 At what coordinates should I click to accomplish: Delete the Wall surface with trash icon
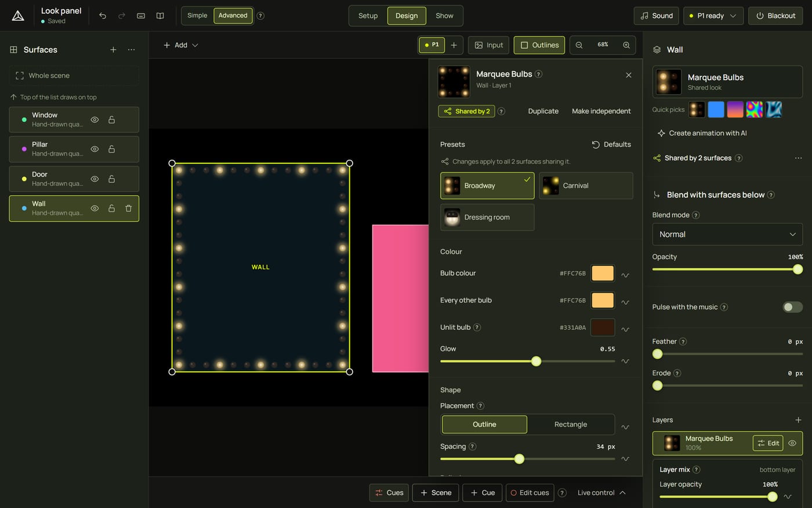(x=129, y=208)
